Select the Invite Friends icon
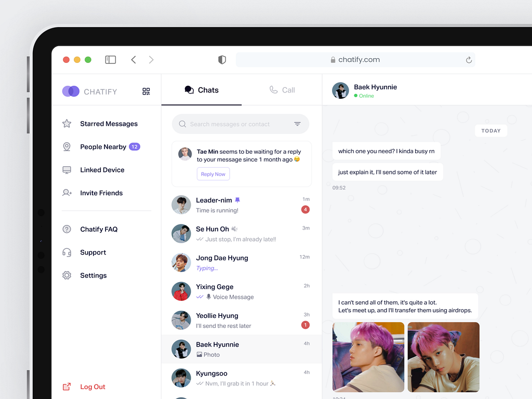 [66, 193]
